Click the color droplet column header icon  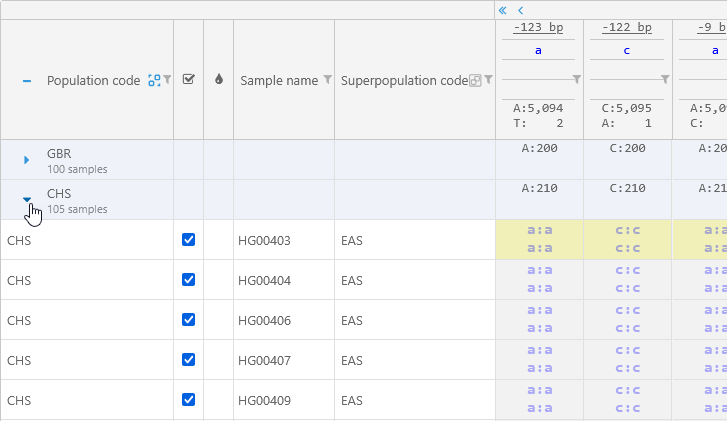tap(219, 79)
